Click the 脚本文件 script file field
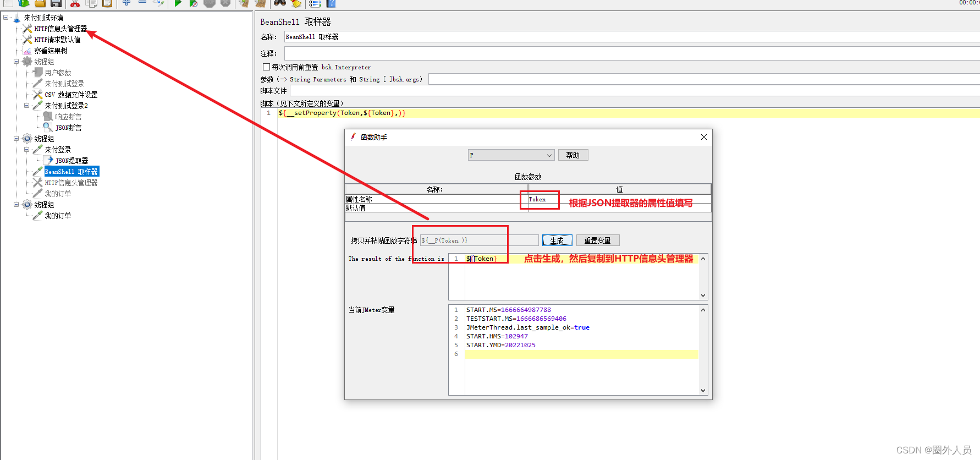Screen dimensions: 980x460 635,91
